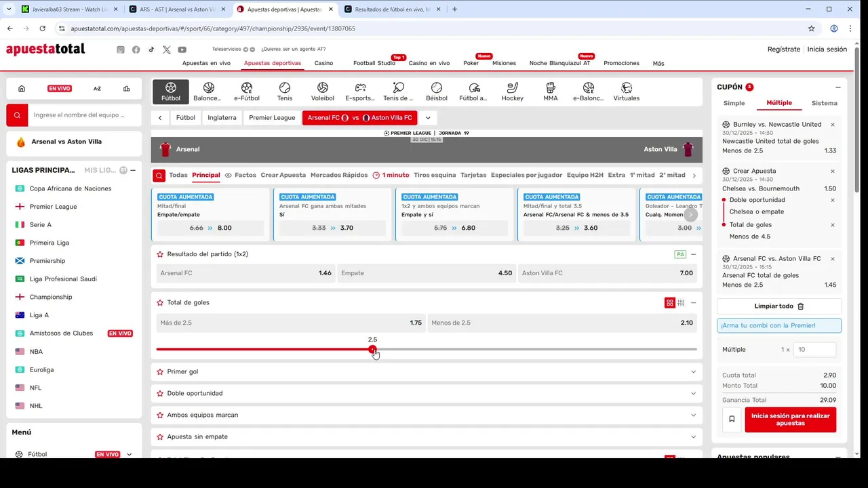The image size is (868, 488).
Task: Expand the Fútbol menu item in sidebar
Action: [129, 454]
